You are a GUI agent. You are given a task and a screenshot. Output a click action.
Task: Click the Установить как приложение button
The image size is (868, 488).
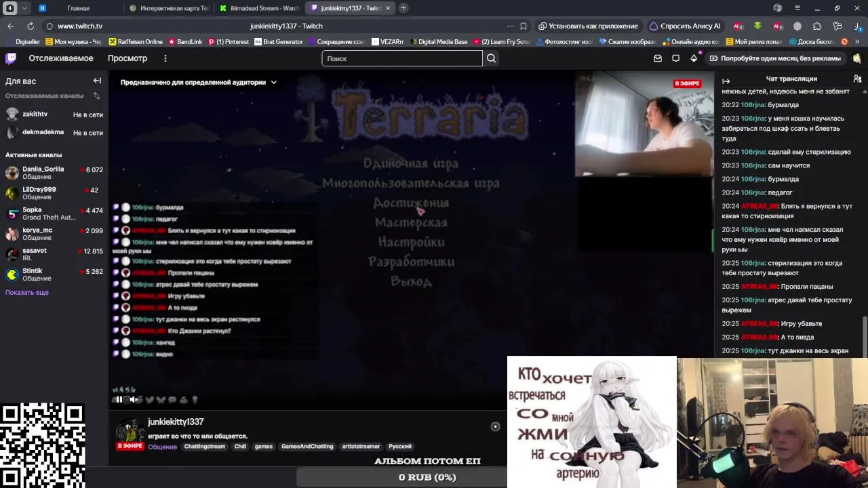(588, 26)
